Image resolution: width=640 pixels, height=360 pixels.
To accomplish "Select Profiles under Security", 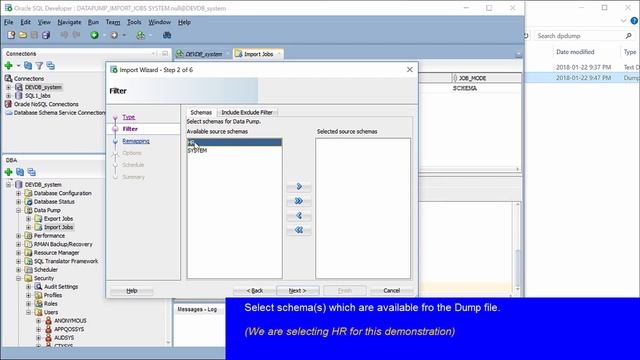I will tap(53, 295).
